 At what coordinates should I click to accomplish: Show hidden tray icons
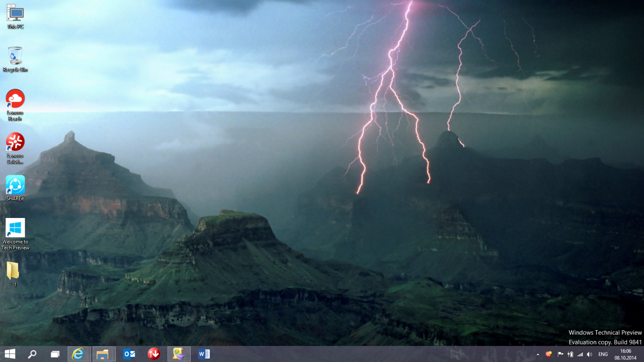tap(538, 355)
